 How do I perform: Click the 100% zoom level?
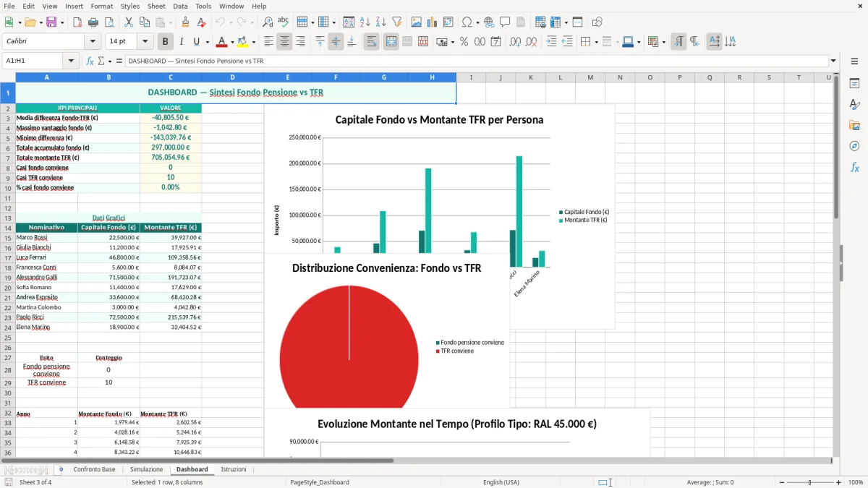pos(855,482)
